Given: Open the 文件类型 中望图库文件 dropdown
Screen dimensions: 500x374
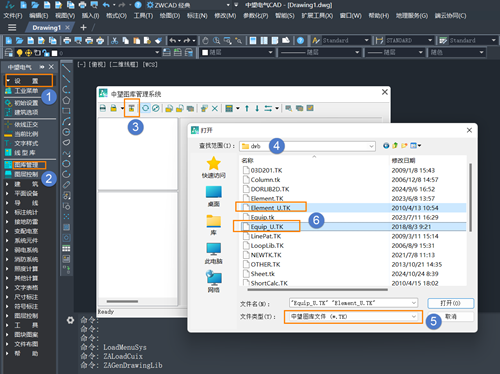Looking at the screenshot, I should pyautogui.click(x=353, y=317).
